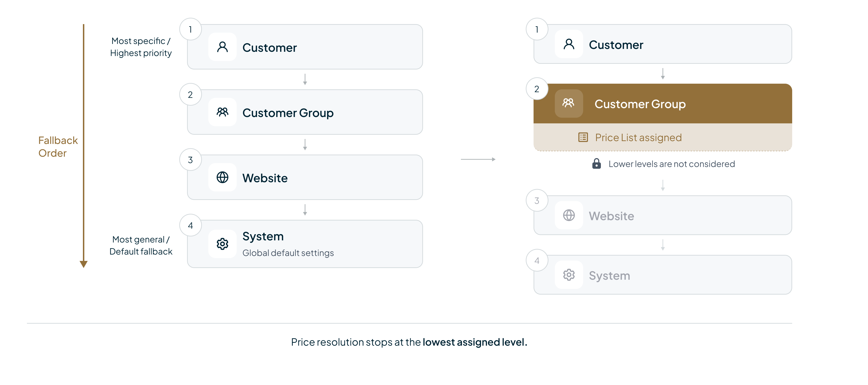
Task: Click the highlighted 'Customer Group' title
Action: pos(640,104)
